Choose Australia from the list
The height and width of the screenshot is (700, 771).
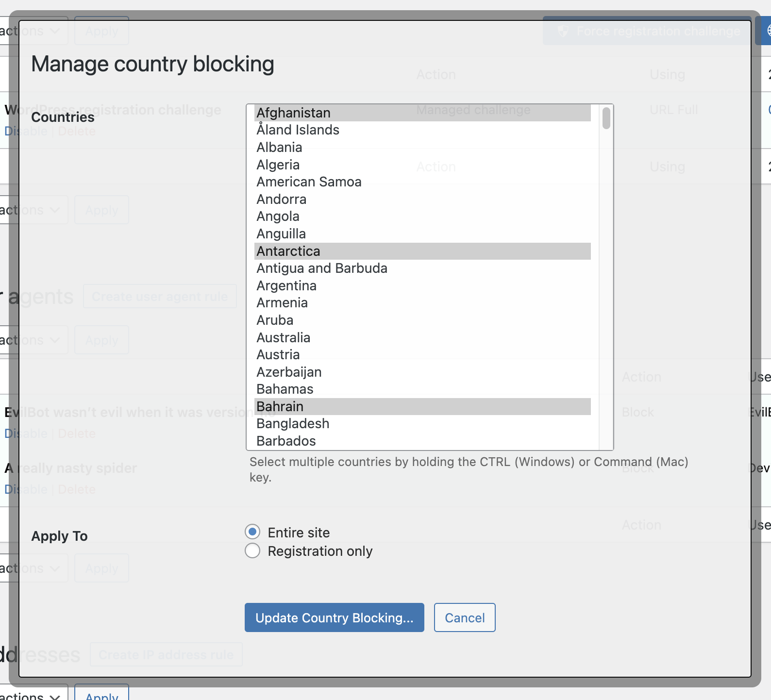pos(422,337)
